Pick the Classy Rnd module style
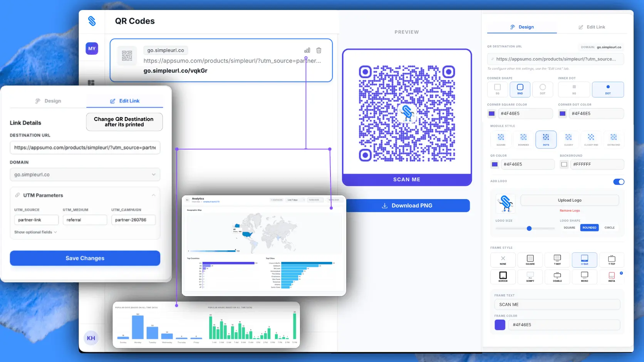The height and width of the screenshot is (362, 644). [x=591, y=139]
